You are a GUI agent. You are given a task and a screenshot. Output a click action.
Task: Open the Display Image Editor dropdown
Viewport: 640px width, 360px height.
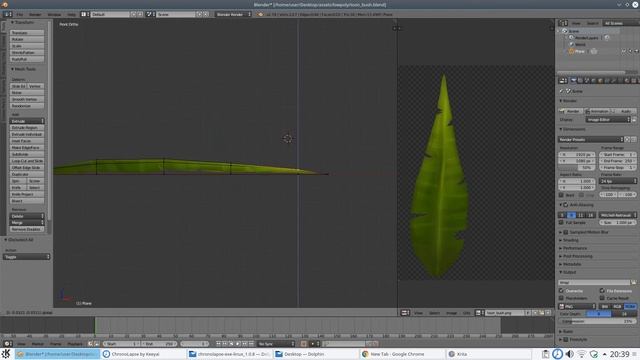coord(608,120)
